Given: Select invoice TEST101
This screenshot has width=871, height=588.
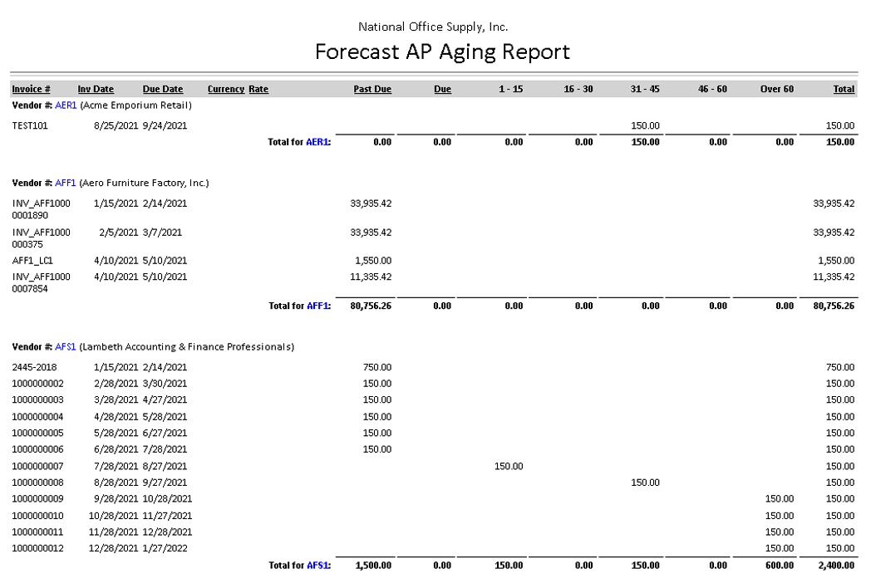Looking at the screenshot, I should click(29, 125).
